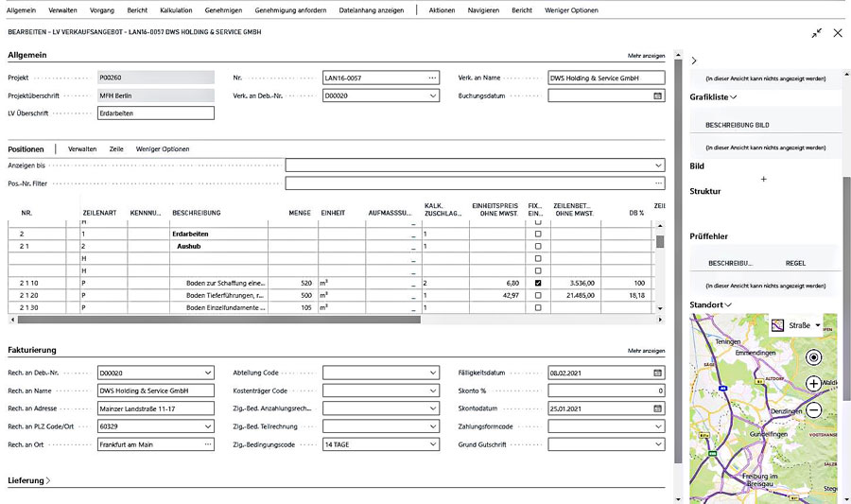Add picture with the plus icon under Bild

pyautogui.click(x=763, y=179)
